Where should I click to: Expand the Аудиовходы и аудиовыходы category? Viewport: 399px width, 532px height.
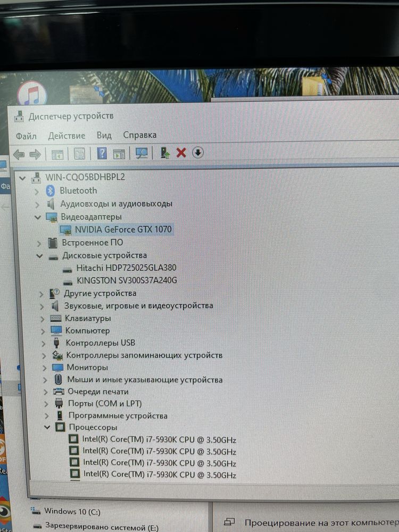coord(37,205)
